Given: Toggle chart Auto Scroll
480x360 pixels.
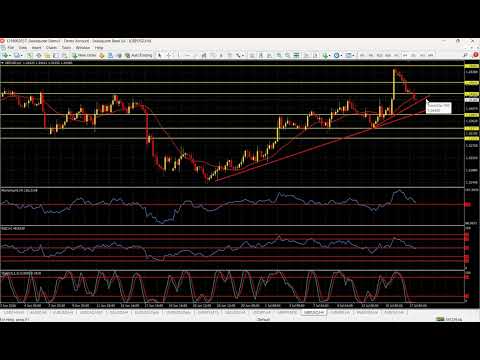Looking at the screenshot, I should click(306, 55).
